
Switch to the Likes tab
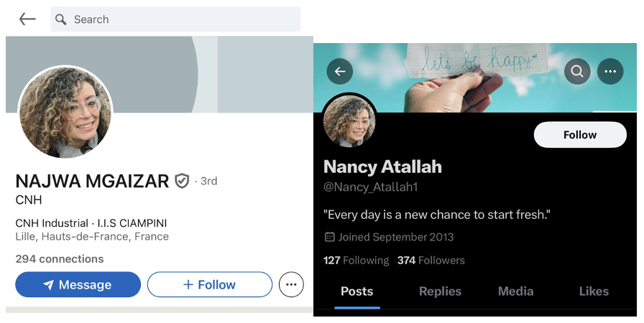(594, 291)
